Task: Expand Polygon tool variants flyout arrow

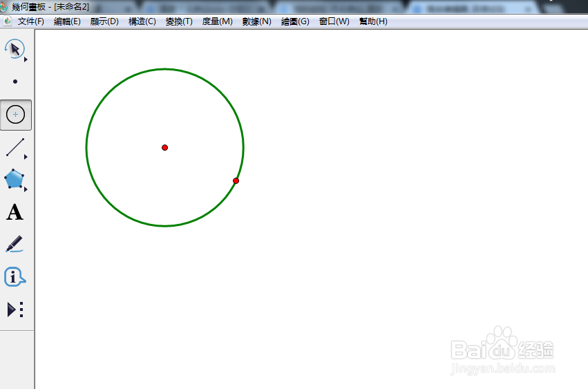Action: (26, 189)
